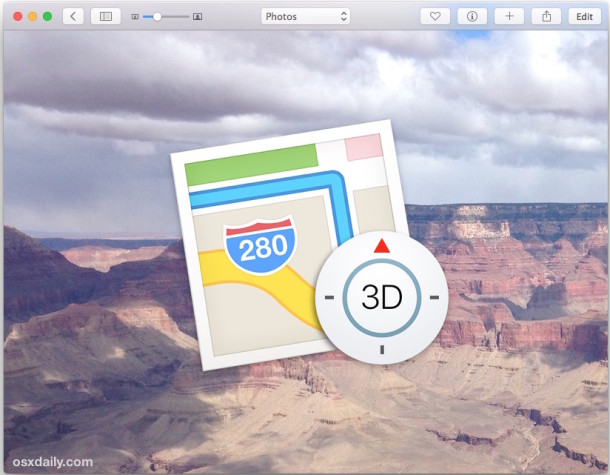Click the displayed Grand Canyon photo
Screen dimensions: 610x475
(x=305, y=252)
